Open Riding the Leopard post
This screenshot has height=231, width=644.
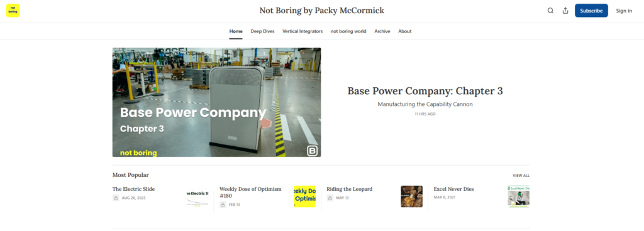pyautogui.click(x=350, y=189)
